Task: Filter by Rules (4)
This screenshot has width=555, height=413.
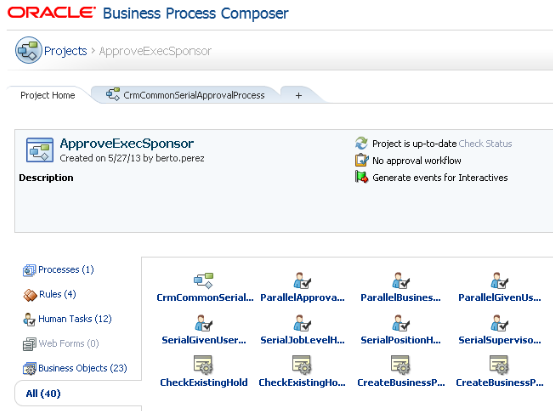Action: tap(57, 294)
